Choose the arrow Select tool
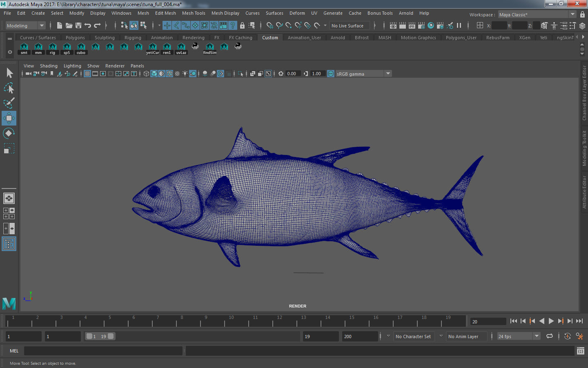The height and width of the screenshot is (368, 588). [9, 73]
